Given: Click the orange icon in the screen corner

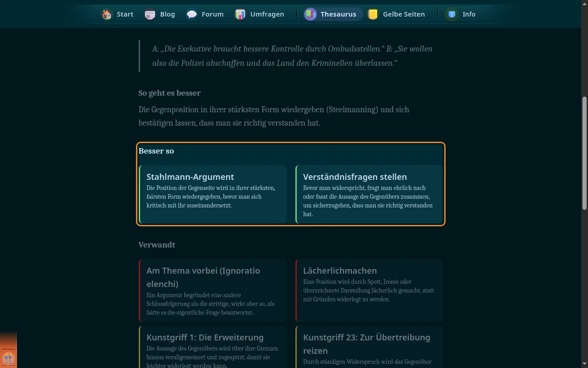Looking at the screenshot, I should 8,358.
